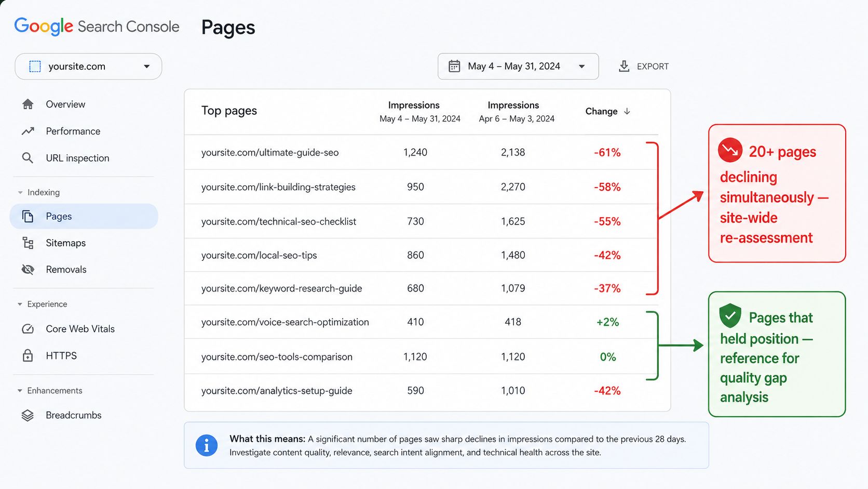868x489 pixels.
Task: Open yoursite.com/link-building-strategies row
Action: click(x=421, y=187)
